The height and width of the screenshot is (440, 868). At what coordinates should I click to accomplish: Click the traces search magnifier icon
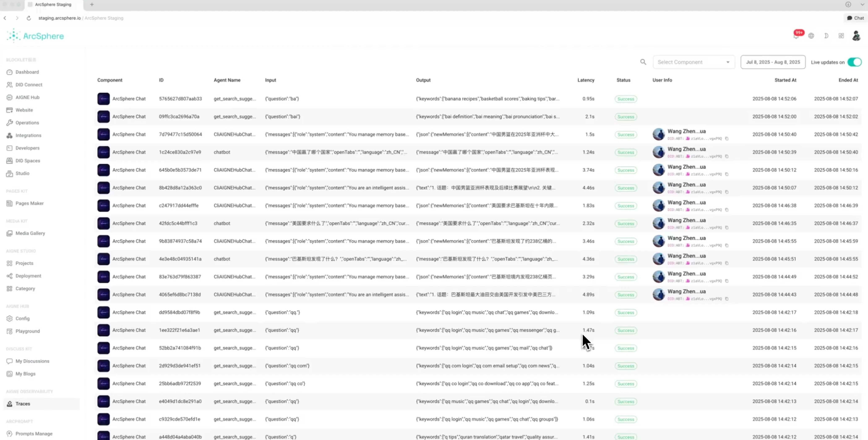643,62
